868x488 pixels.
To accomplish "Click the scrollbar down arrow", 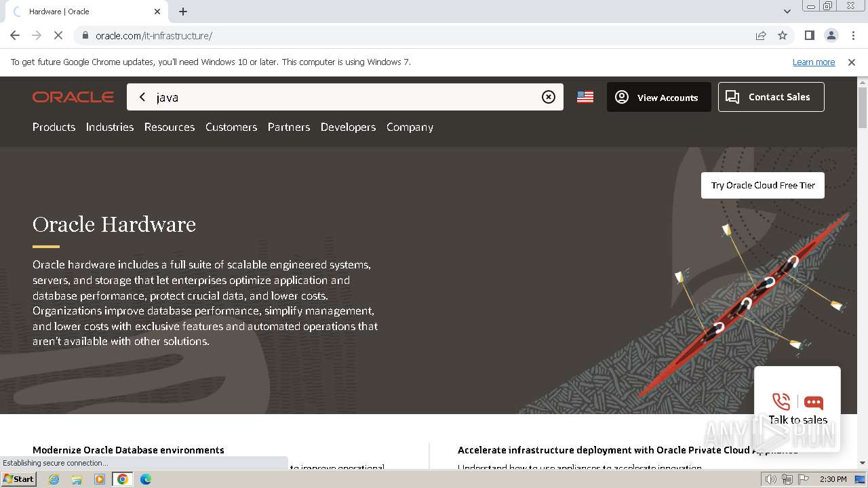I will pyautogui.click(x=863, y=463).
